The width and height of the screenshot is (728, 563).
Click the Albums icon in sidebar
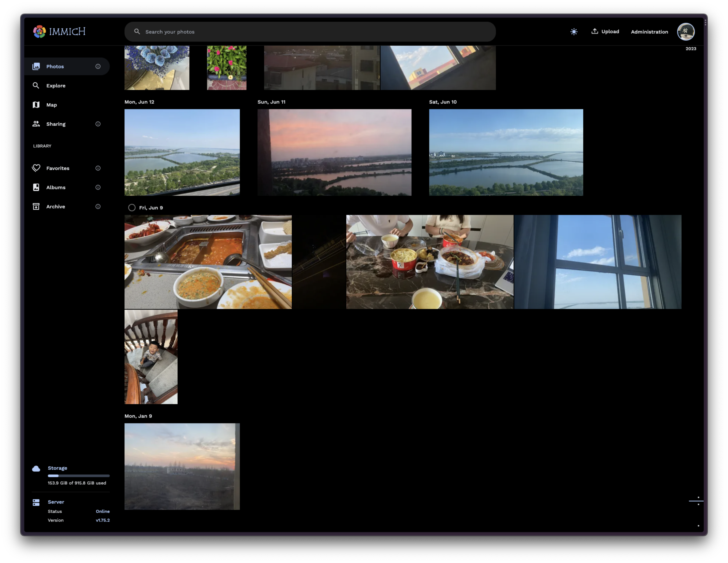(x=36, y=187)
